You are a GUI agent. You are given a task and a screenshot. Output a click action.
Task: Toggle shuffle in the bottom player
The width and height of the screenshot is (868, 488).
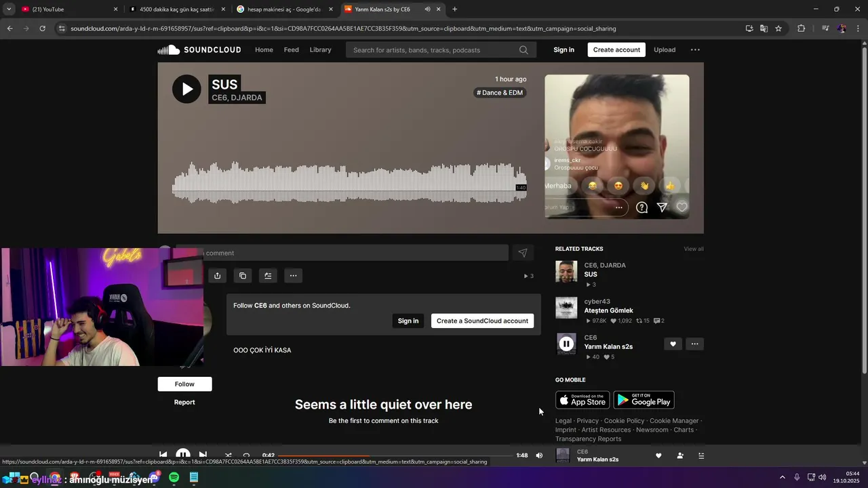click(228, 455)
